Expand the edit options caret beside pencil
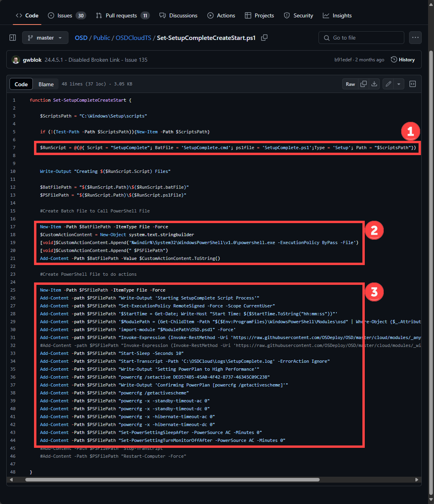The image size is (434, 504). point(398,84)
